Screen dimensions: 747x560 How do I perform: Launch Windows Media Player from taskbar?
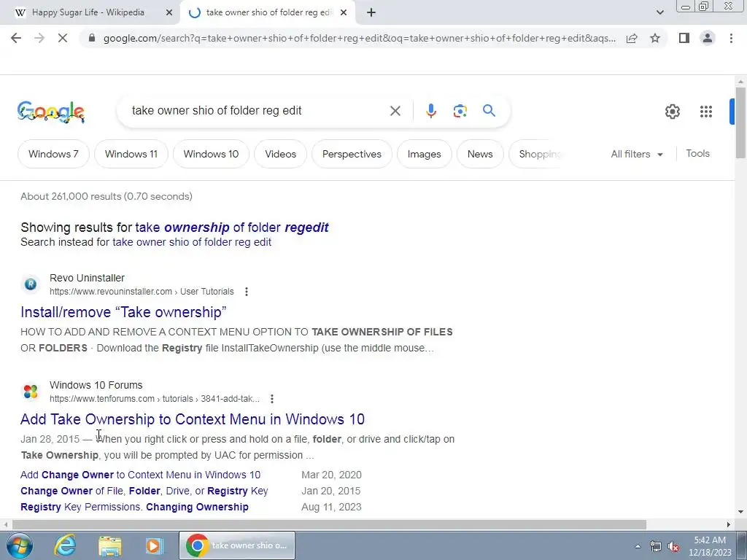point(154,545)
